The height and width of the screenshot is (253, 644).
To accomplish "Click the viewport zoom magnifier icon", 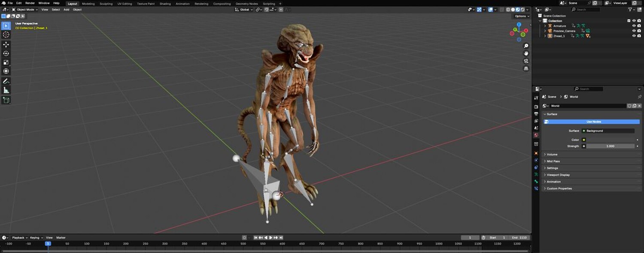I will point(526,46).
